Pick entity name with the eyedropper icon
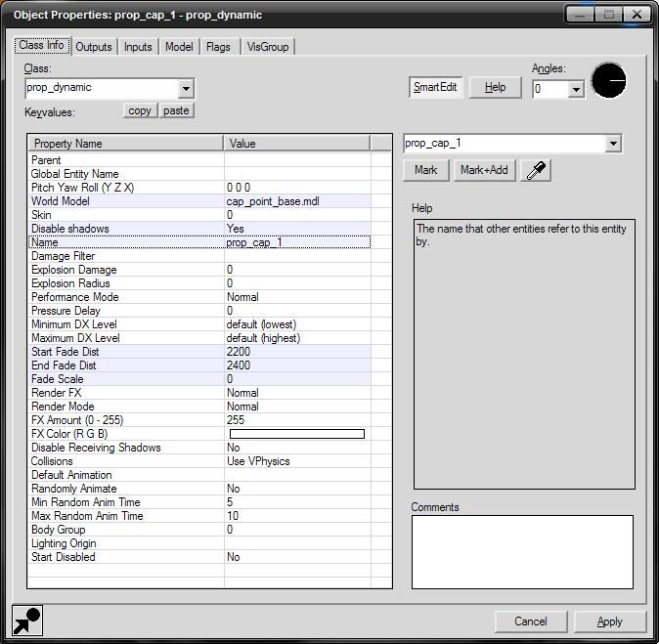The width and height of the screenshot is (659, 644). (x=536, y=171)
